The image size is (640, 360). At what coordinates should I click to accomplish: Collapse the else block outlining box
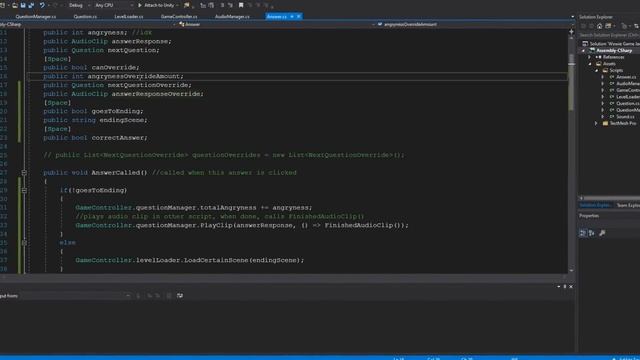[x=24, y=242]
